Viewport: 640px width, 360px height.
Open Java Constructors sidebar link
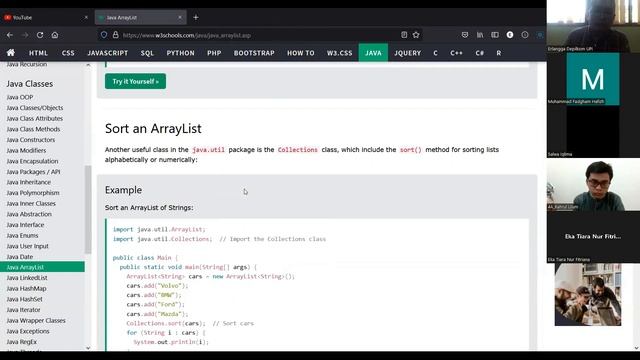(31, 140)
